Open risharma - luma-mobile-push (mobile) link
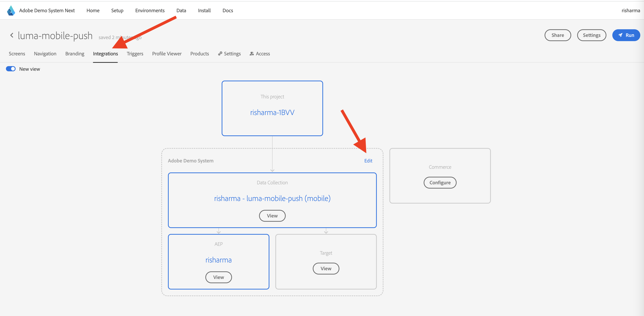 click(x=272, y=198)
